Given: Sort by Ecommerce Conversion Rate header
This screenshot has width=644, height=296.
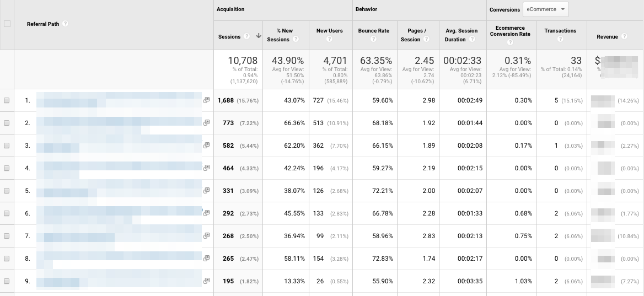Looking at the screenshot, I should click(x=510, y=31).
